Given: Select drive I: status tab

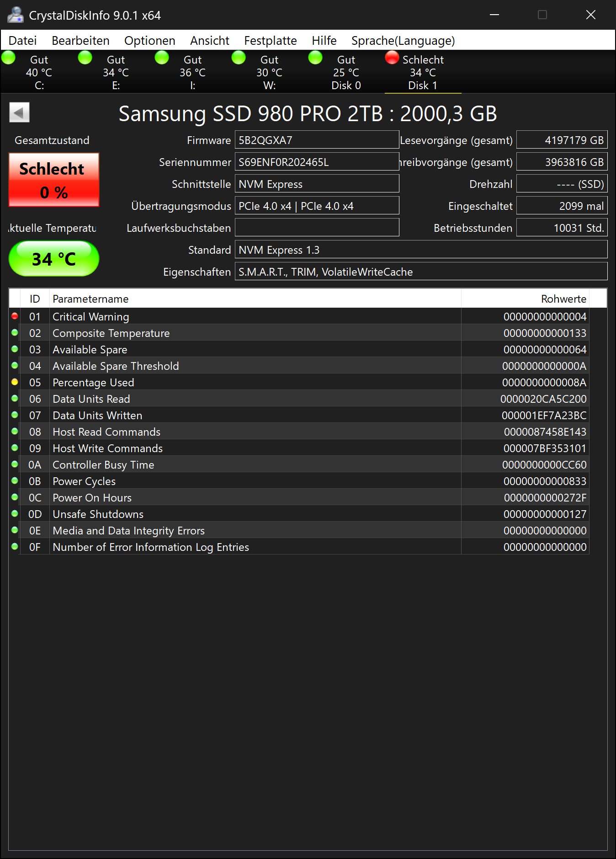Looking at the screenshot, I should [193, 72].
